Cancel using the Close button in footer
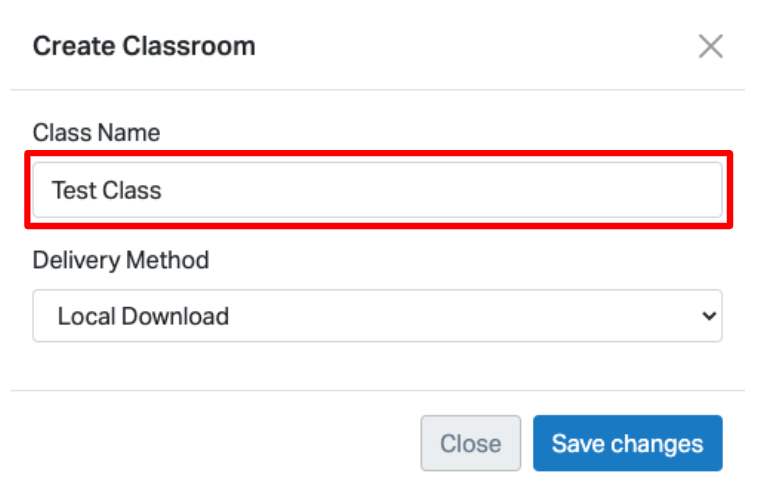757x497 pixels. click(x=470, y=443)
